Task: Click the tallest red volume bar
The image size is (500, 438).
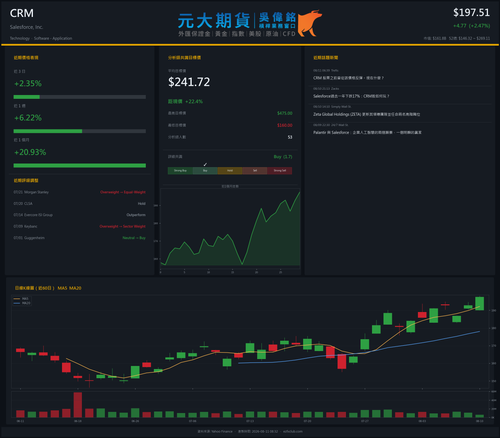Action: (x=78, y=405)
